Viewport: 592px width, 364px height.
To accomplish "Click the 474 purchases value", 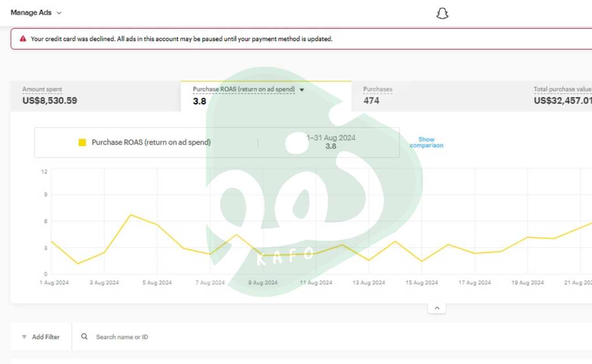I will click(371, 101).
